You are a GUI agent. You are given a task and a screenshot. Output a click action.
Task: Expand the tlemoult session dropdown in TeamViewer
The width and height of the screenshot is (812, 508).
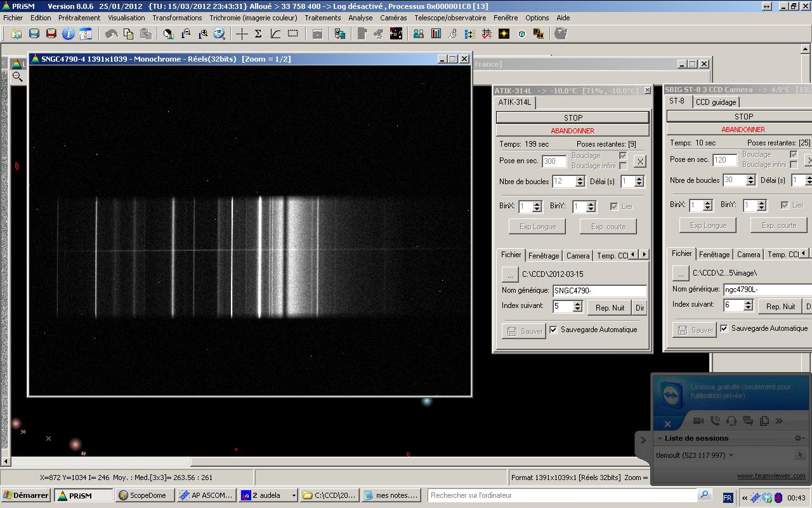click(731, 455)
